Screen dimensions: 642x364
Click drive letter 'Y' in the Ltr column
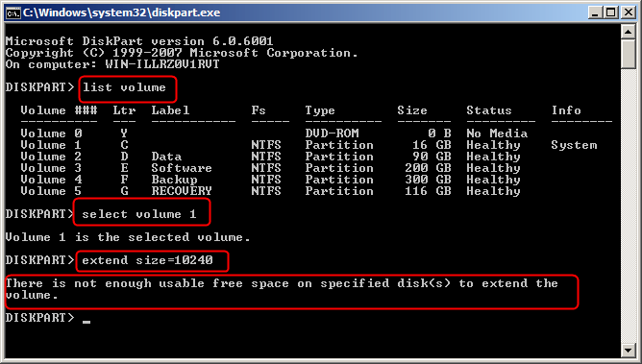coord(124,133)
